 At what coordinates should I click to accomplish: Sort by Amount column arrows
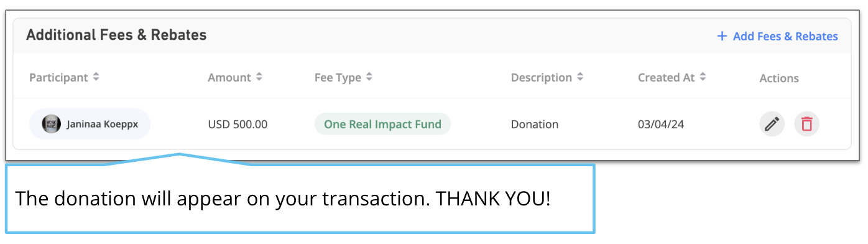259,77
